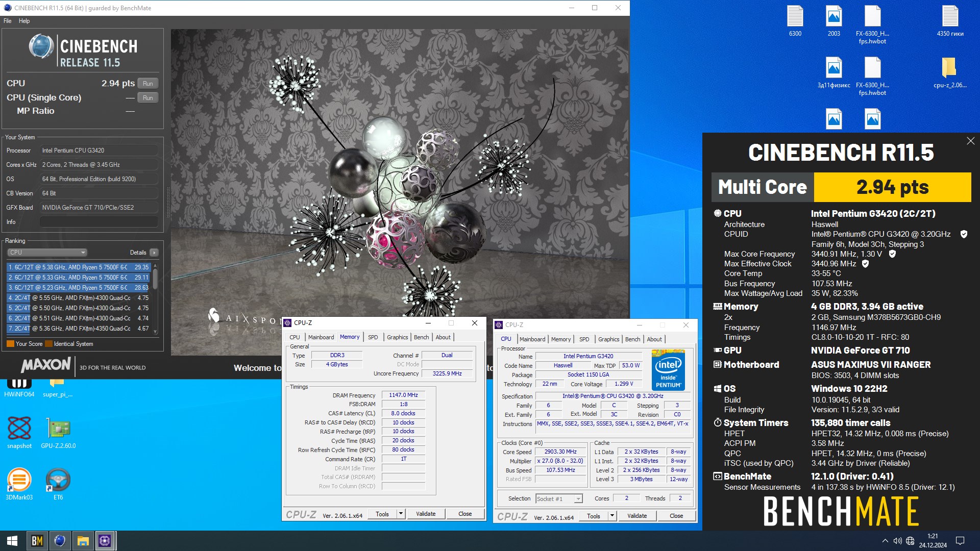Open BenchMate from the taskbar
Image resolution: width=980 pixels, height=551 pixels.
coord(37,541)
